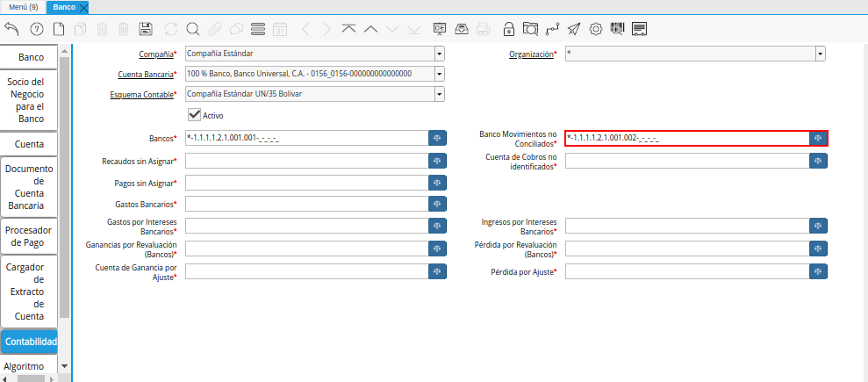This screenshot has width=868, height=382.
Task: Create a new record with the blank page icon
Action: click(x=59, y=29)
